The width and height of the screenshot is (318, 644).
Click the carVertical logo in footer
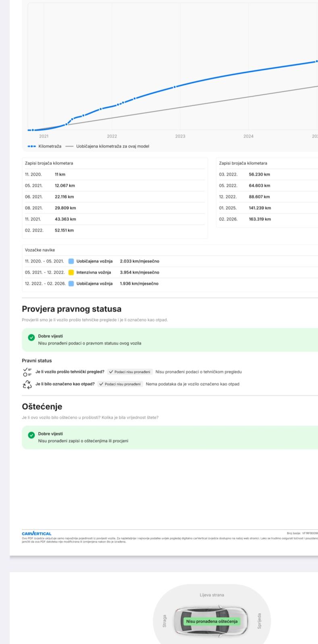pyautogui.click(x=37, y=534)
